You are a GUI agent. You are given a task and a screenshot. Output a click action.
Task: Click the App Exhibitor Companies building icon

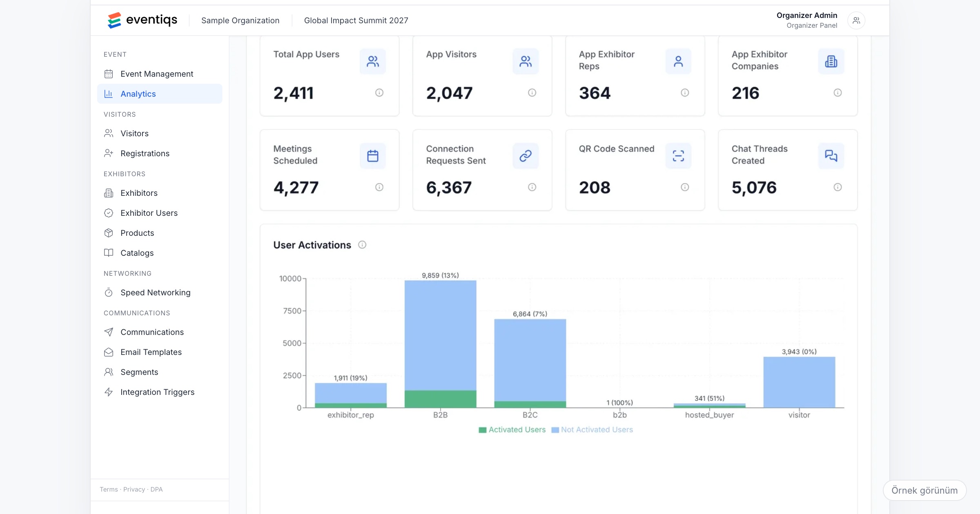[831, 61]
